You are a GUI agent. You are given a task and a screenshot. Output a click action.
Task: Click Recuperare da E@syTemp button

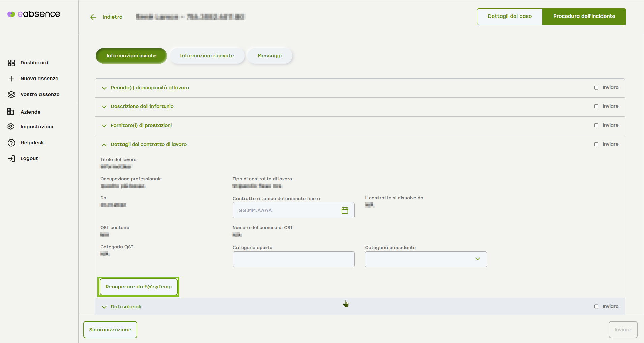click(x=139, y=287)
